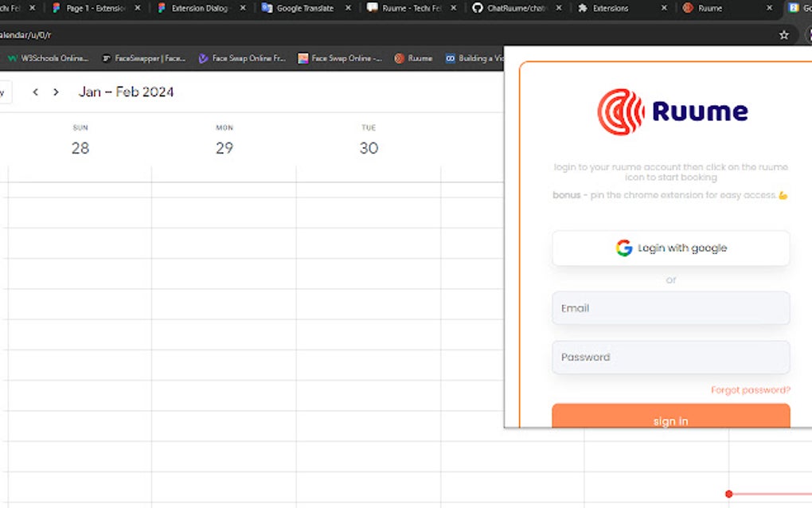This screenshot has width=812, height=508.
Task: Open the Ruume bookmark in bookmarks bar
Action: pos(413,58)
